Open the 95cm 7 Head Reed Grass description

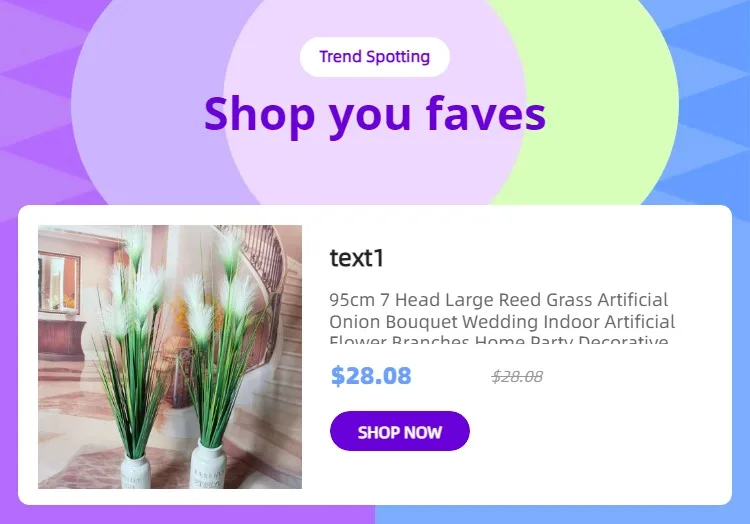(502, 317)
